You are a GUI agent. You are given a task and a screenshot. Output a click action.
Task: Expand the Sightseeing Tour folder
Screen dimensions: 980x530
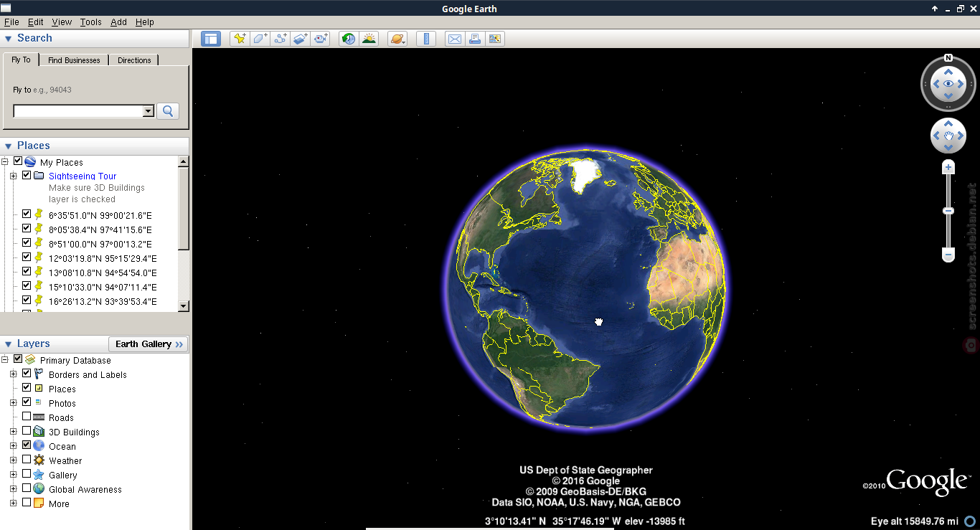[14, 176]
